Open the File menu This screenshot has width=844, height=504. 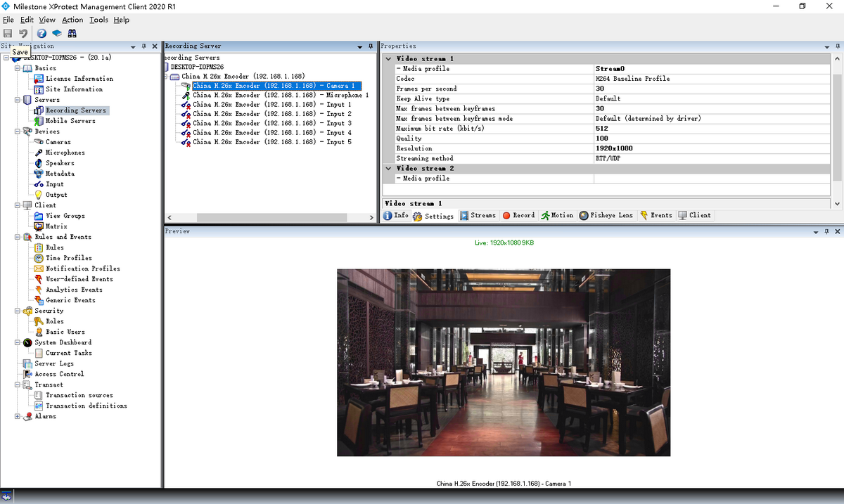pyautogui.click(x=8, y=20)
